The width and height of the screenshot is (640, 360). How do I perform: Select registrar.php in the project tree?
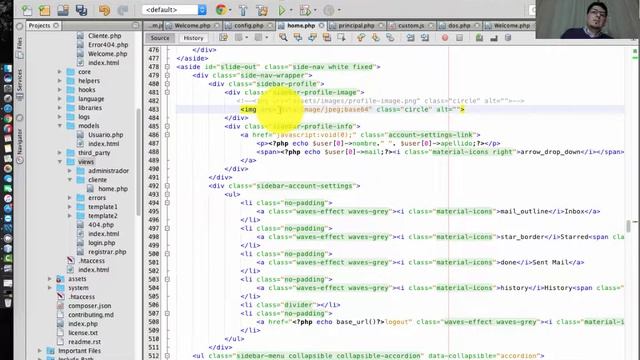107,252
